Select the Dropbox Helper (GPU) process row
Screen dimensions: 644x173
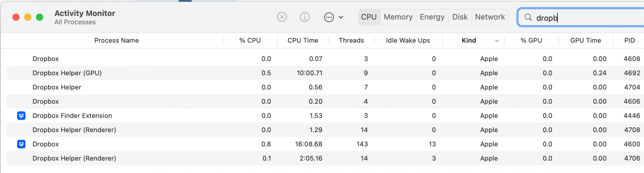pos(161,73)
